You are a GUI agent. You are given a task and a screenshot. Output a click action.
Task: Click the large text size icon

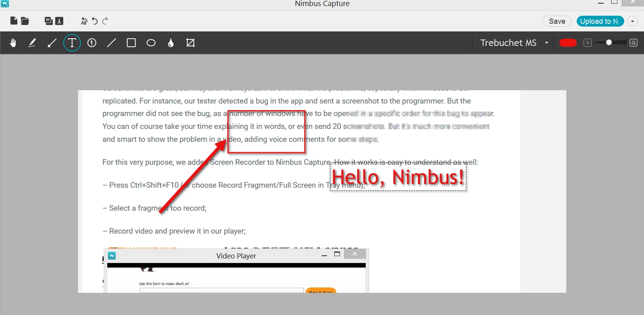634,43
